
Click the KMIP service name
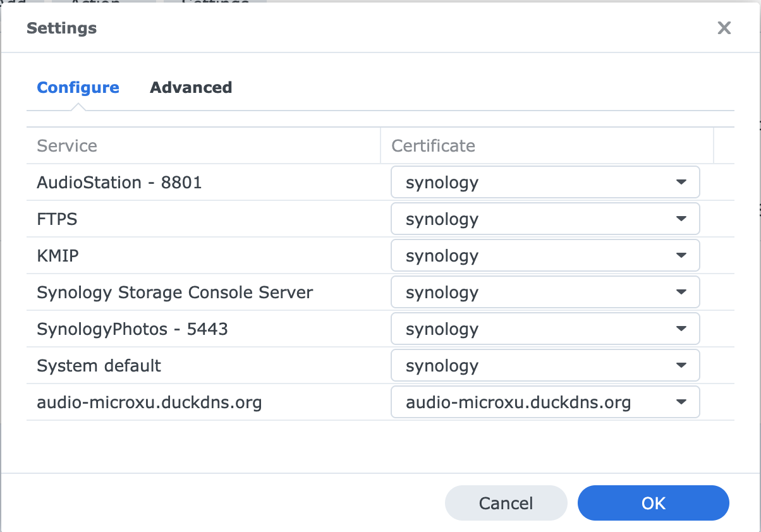coord(58,256)
